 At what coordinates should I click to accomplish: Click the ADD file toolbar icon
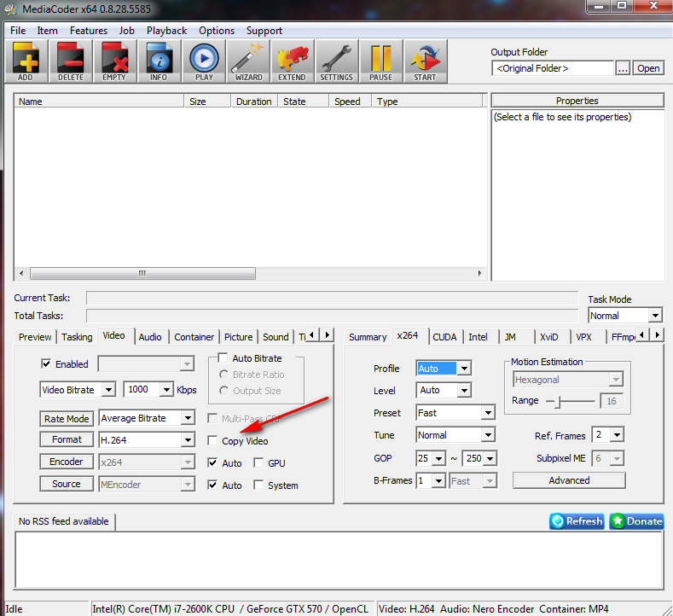[26, 61]
